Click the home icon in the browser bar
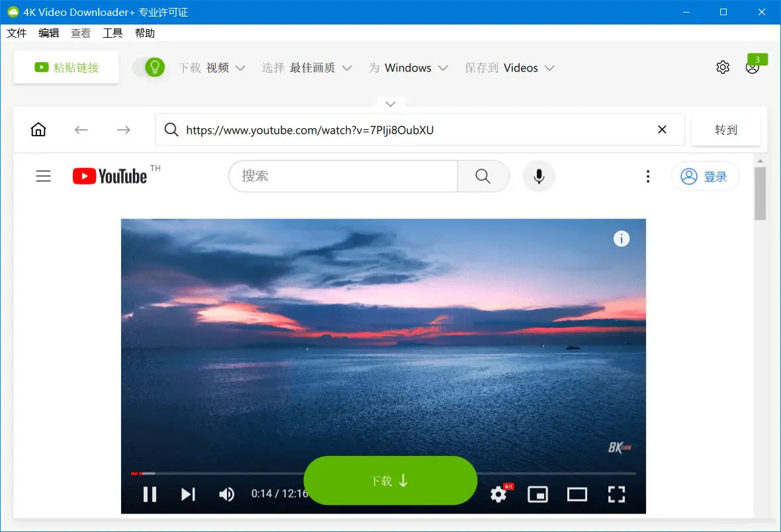This screenshot has width=781, height=532. click(38, 129)
